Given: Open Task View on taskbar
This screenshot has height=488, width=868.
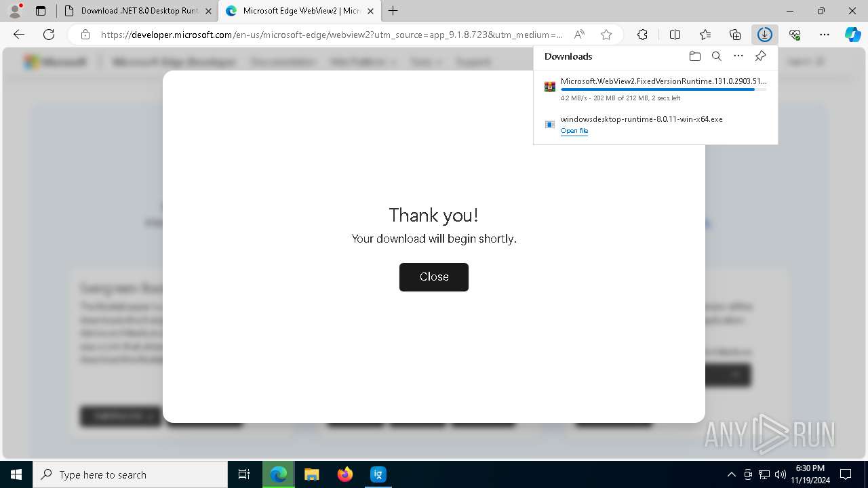Looking at the screenshot, I should (244, 474).
